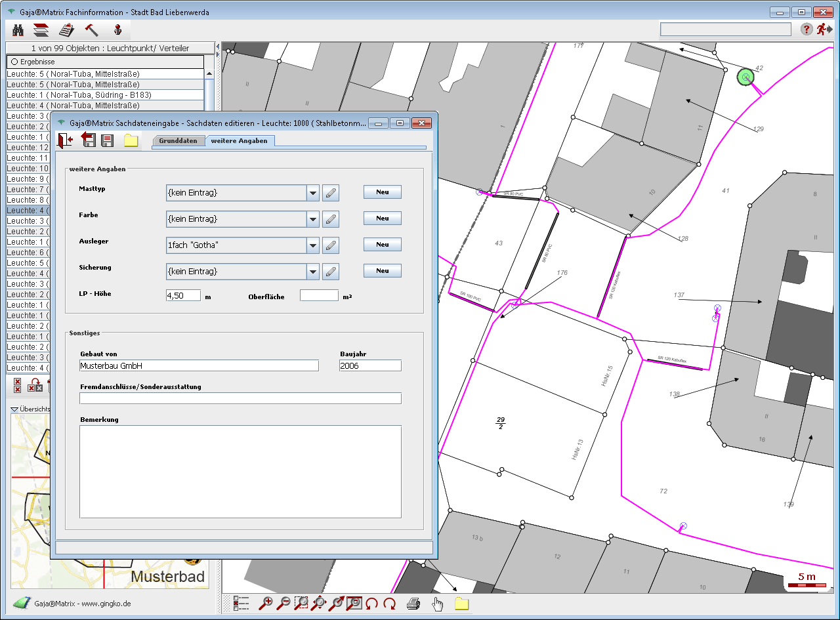Expand the Farbe dropdown list
840x620 pixels.
pos(313,218)
